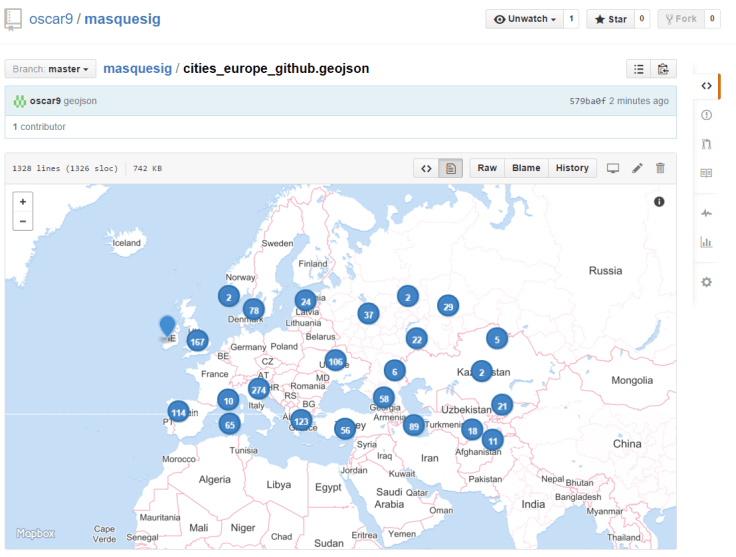Open the Pulse sidebar icon
Viewport: 736px width, 557px height.
706,213
